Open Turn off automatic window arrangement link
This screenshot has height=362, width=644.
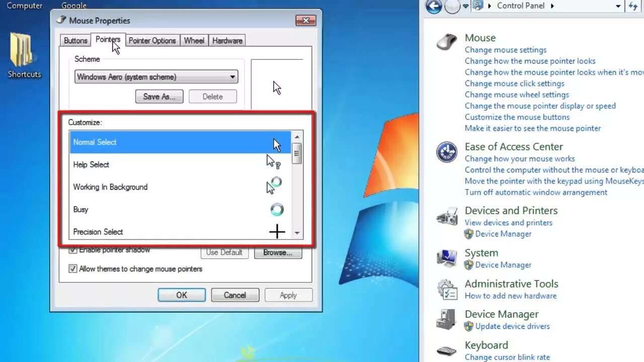[x=536, y=192]
